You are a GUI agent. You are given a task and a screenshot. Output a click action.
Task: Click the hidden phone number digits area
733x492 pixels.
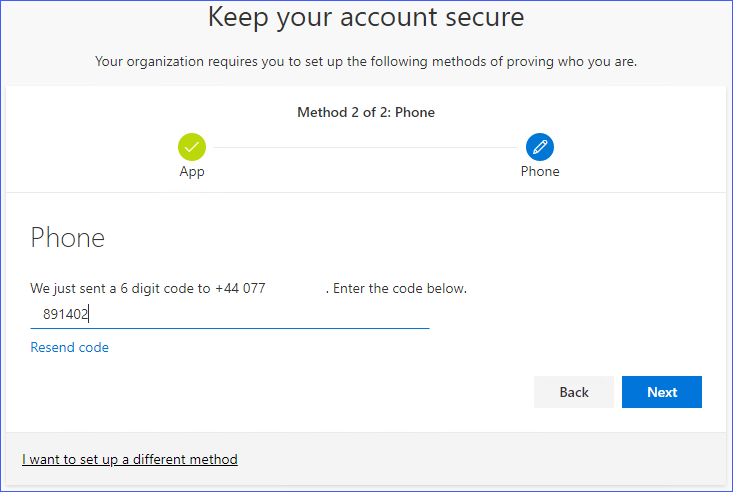(296, 289)
